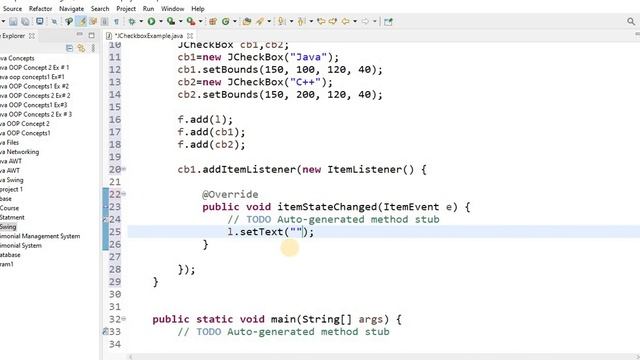Viewport: 640px width, 360px height.
Task: Select the 'Java Networking' project
Action: (20, 152)
